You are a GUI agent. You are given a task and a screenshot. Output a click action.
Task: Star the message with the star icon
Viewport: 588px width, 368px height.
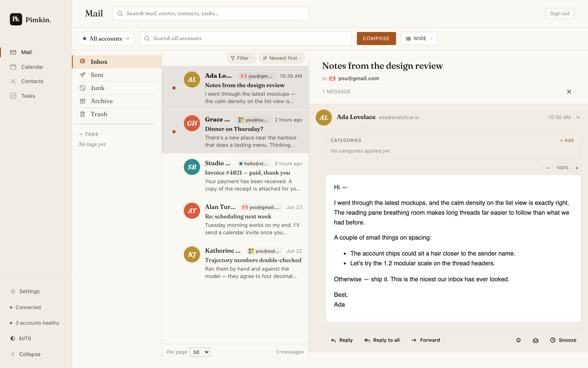pyautogui.click(x=519, y=340)
